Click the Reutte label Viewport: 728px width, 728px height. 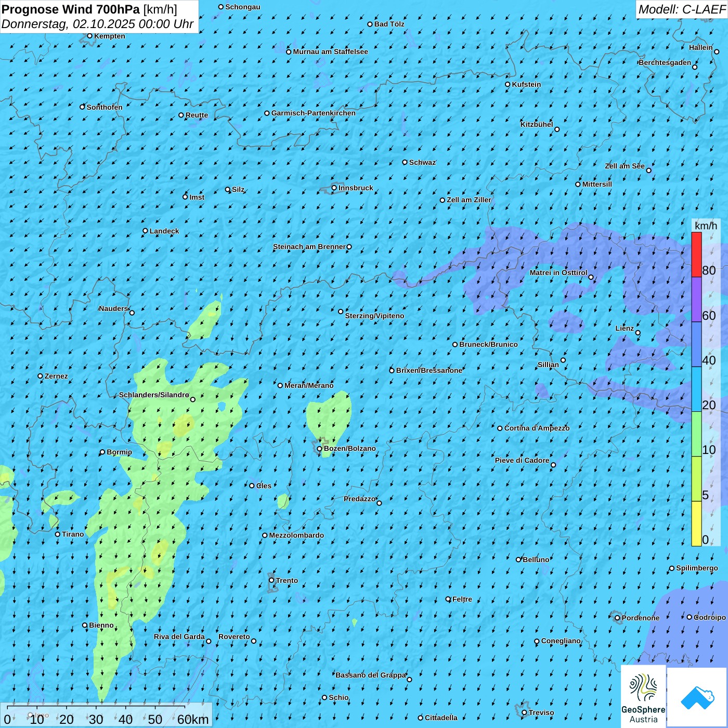coord(197,115)
